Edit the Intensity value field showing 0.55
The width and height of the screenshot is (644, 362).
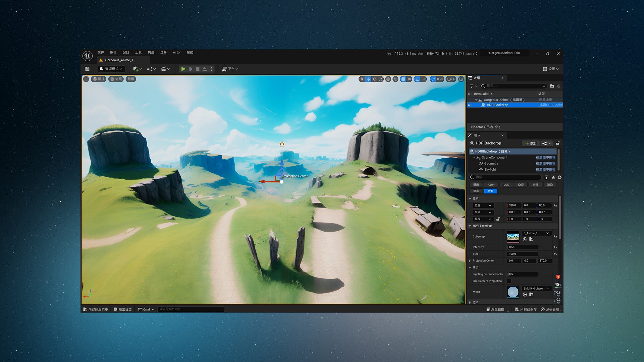coord(522,247)
